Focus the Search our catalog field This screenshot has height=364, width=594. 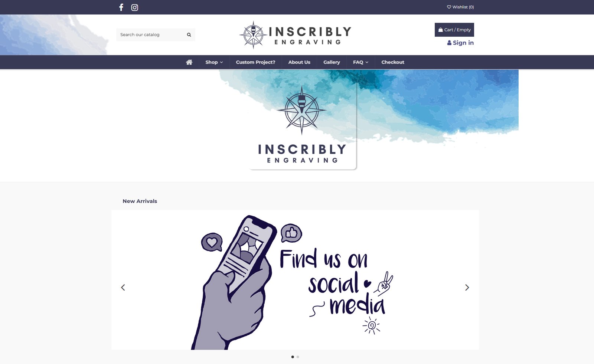point(150,35)
